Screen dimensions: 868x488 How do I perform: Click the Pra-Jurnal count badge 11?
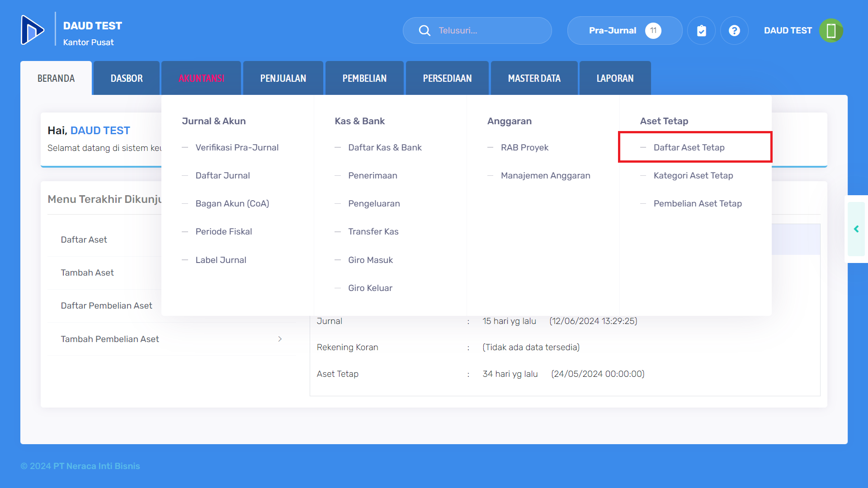click(x=653, y=30)
